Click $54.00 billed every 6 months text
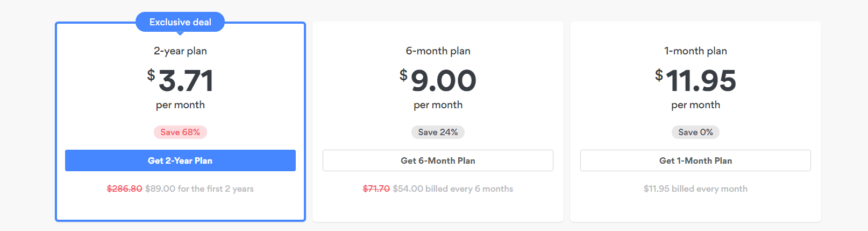Screen dimensions: 868x231 coord(453,188)
